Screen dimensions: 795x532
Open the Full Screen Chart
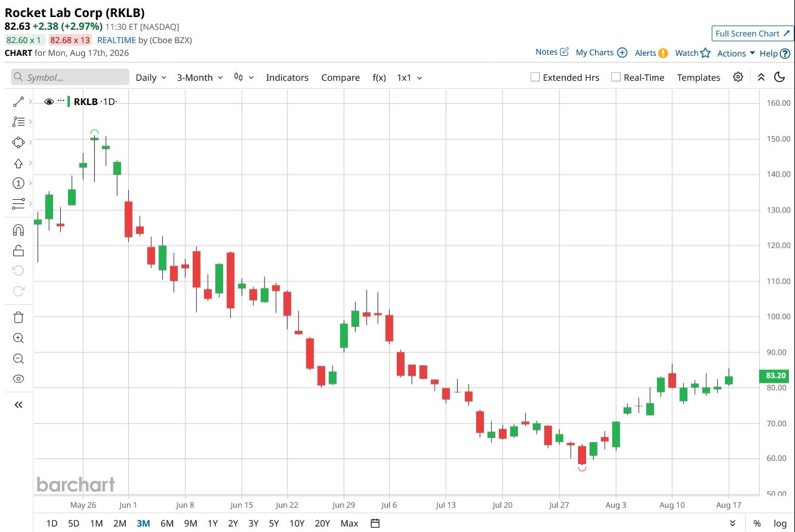[x=753, y=33]
